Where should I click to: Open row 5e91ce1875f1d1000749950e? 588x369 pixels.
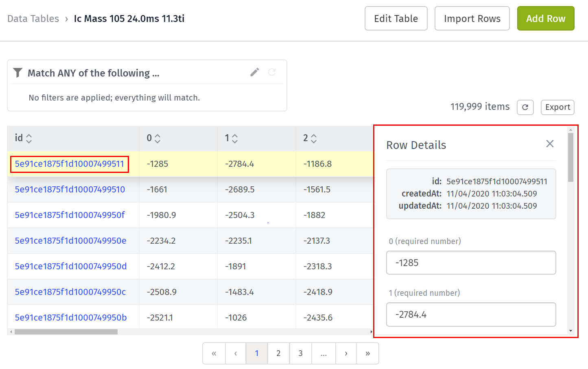[71, 241]
